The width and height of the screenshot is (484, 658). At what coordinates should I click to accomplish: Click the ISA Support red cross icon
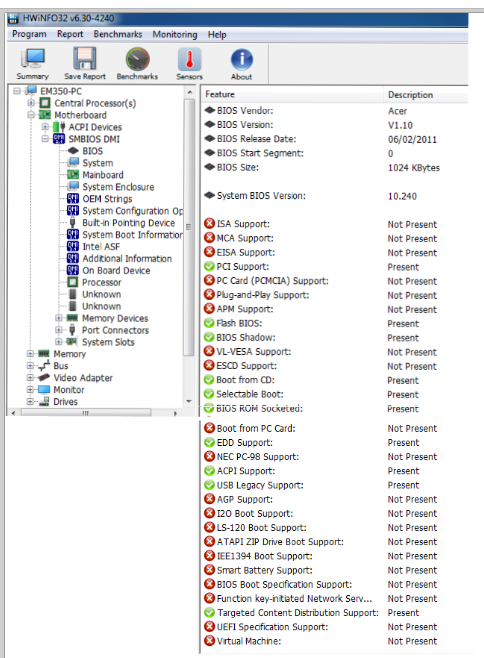click(x=209, y=224)
